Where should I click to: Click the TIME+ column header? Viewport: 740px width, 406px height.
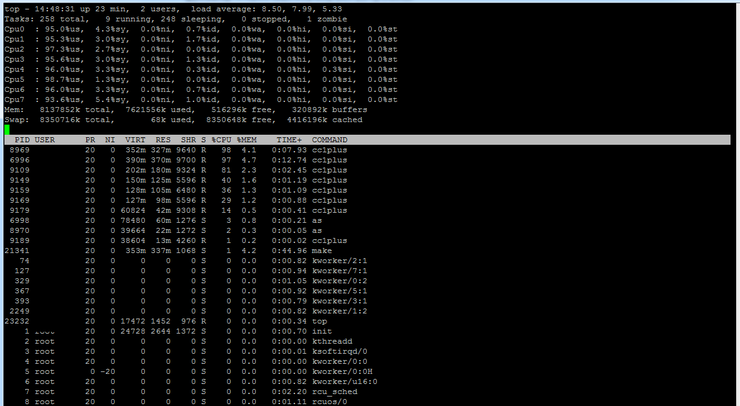pyautogui.click(x=289, y=140)
